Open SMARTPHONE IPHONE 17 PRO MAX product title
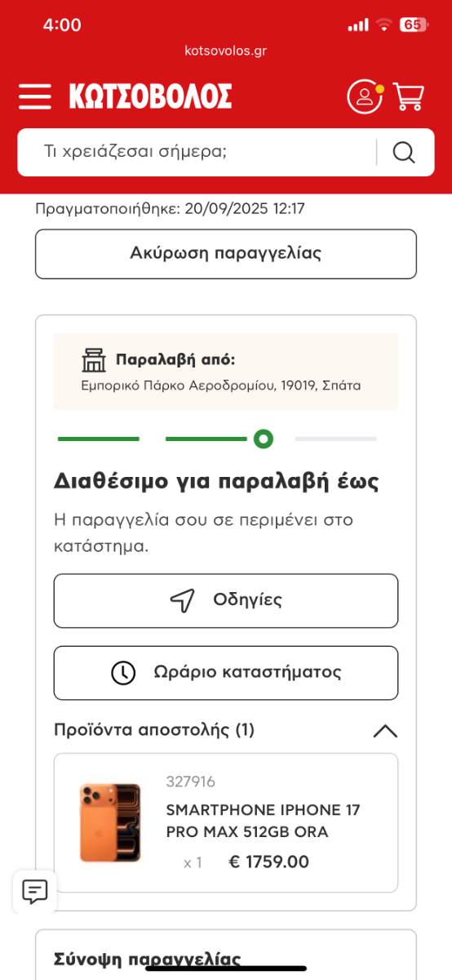Screen dimensions: 452x980 pos(263,821)
